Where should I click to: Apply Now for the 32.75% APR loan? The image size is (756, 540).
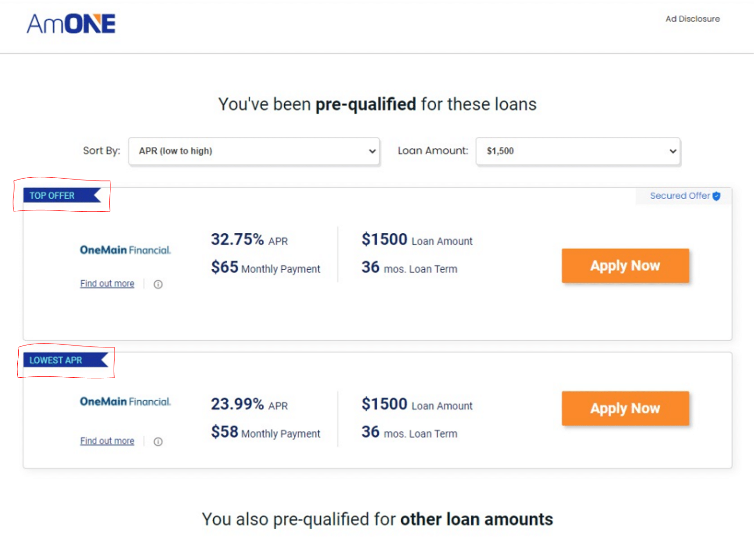pos(625,266)
